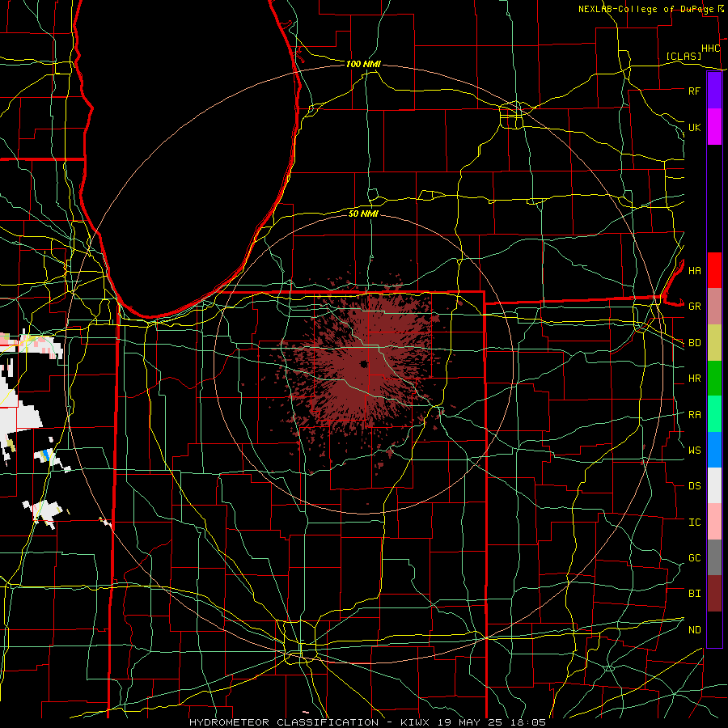Click the DS legend label
This screenshot has width=728, height=728.
pyautogui.click(x=694, y=486)
